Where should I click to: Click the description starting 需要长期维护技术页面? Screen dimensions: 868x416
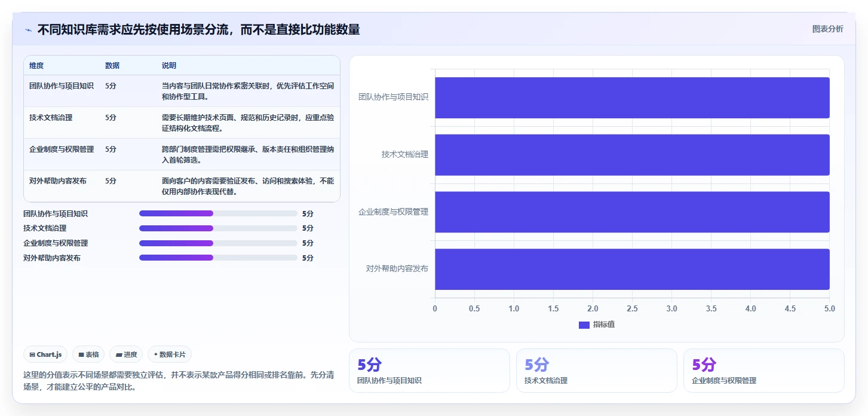click(x=248, y=123)
